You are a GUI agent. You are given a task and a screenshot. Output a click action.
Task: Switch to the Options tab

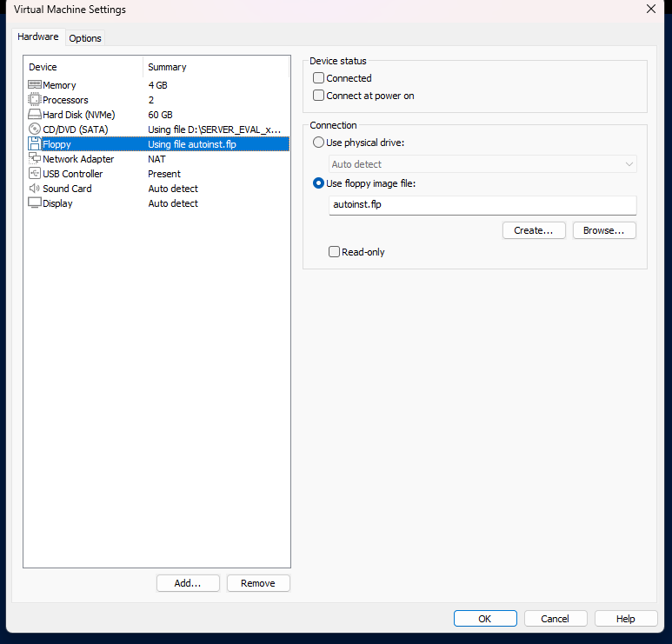click(x=85, y=38)
